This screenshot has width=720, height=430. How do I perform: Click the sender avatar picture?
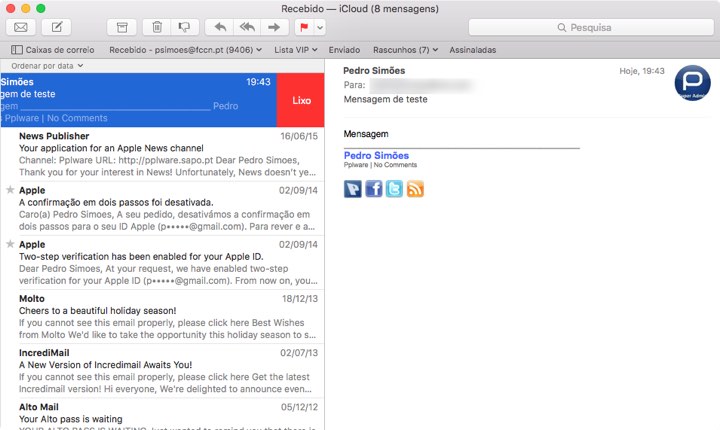(692, 83)
